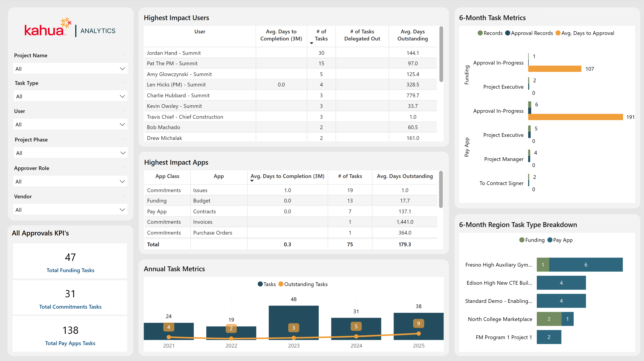Click the Pay App legend marker
The image size is (644, 361).
[550, 240]
